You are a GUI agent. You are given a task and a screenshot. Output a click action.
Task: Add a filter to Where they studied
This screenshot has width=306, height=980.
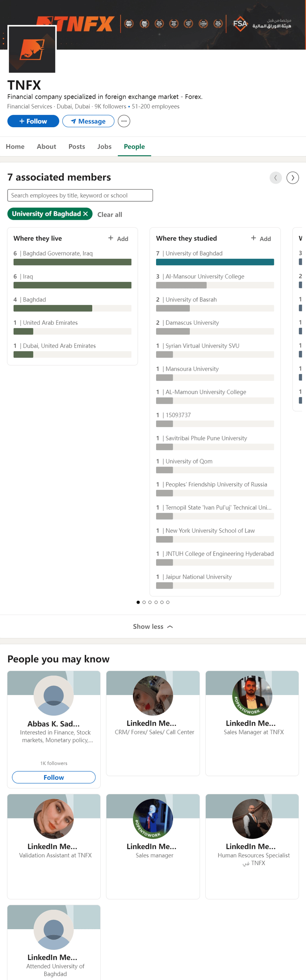point(261,238)
